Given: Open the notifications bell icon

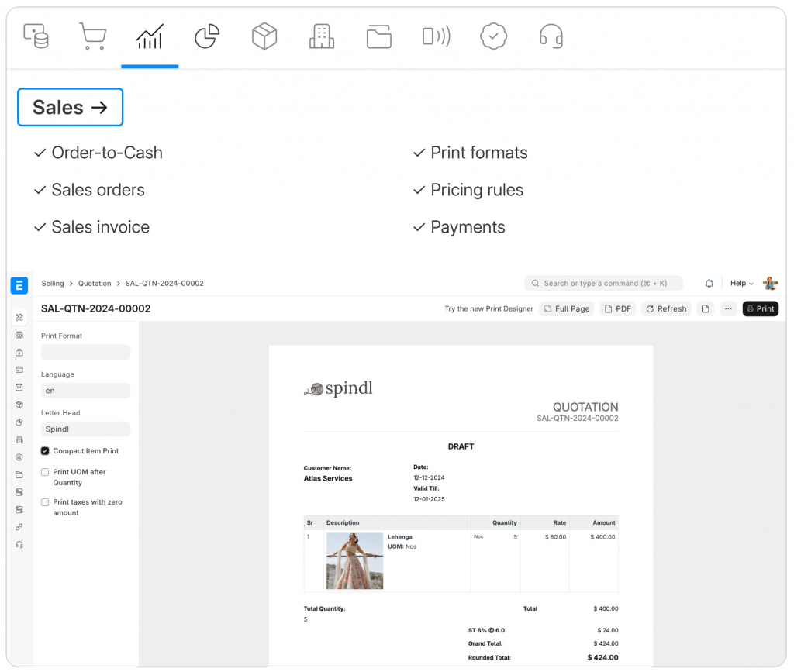Looking at the screenshot, I should (709, 284).
